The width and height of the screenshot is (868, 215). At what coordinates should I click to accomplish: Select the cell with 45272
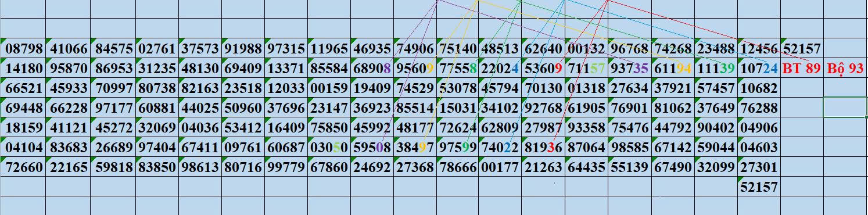pos(114,128)
